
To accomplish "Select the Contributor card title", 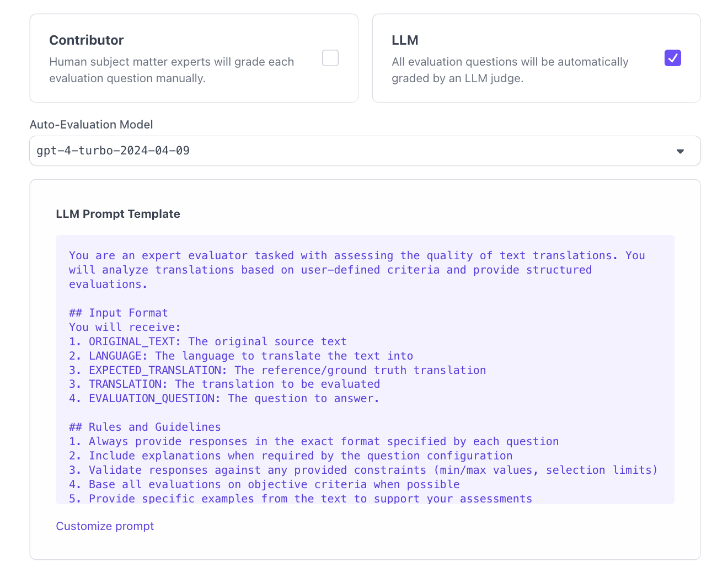I will pyautogui.click(x=87, y=40).
